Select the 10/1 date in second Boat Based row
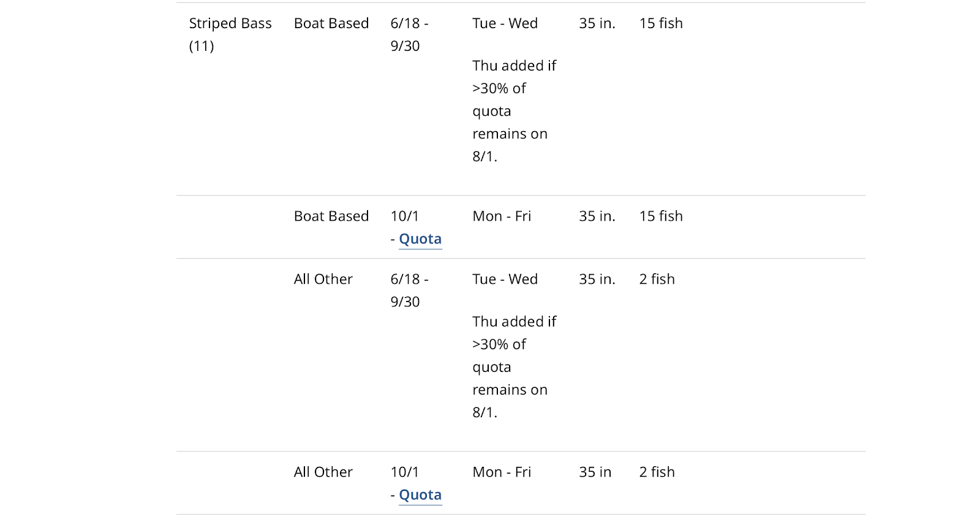This screenshot has height=519, width=980. click(x=405, y=216)
